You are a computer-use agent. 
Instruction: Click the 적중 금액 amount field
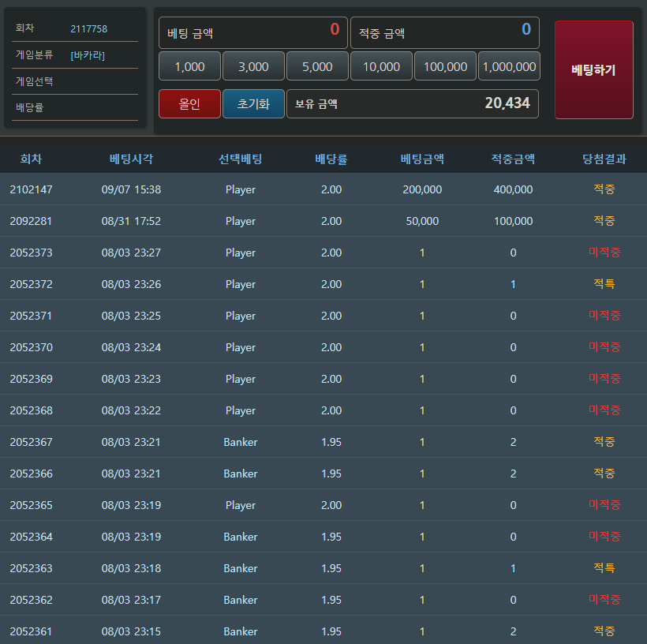pyautogui.click(x=445, y=32)
